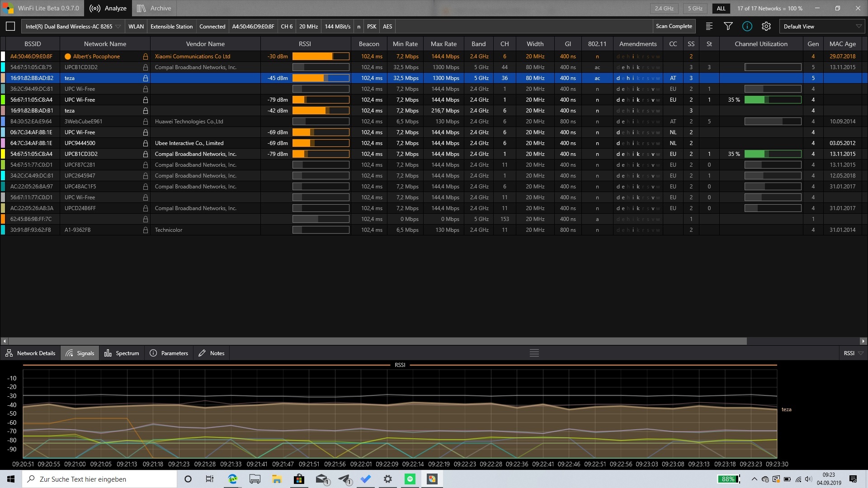Open Windows Start menu

click(11, 479)
